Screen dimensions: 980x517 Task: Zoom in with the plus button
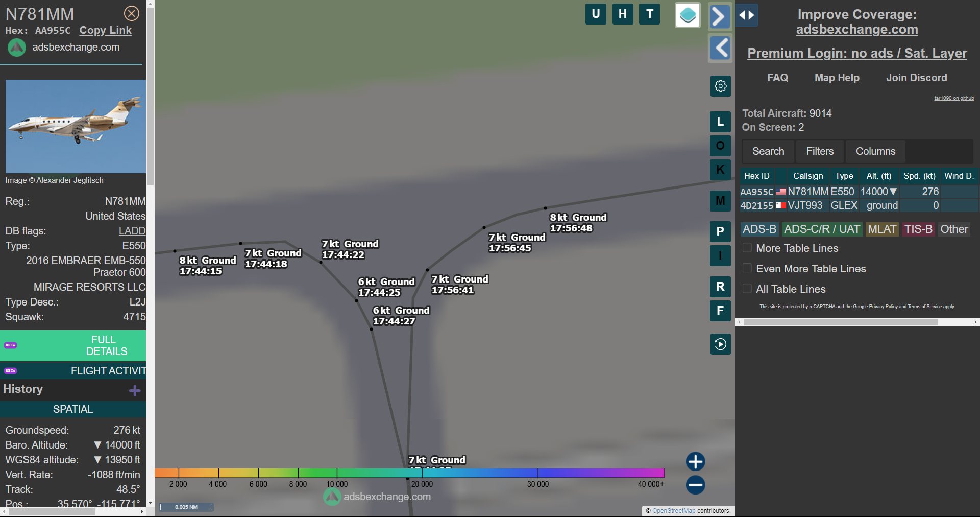pyautogui.click(x=695, y=461)
